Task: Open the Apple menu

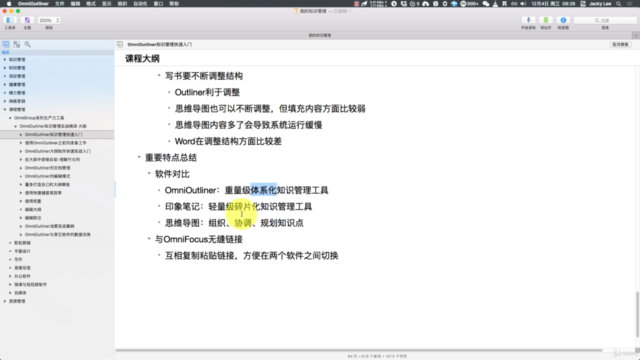Action: tap(9, 4)
